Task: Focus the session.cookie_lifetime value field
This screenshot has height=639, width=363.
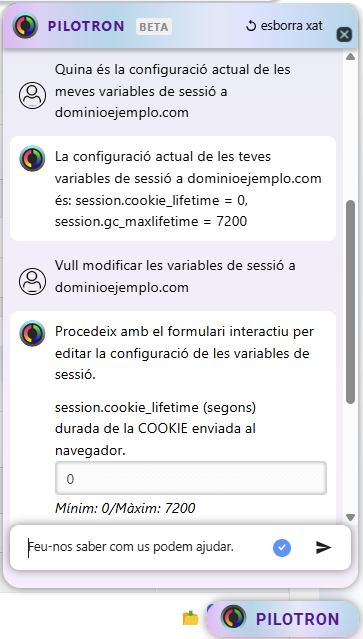Action: pyautogui.click(x=191, y=478)
